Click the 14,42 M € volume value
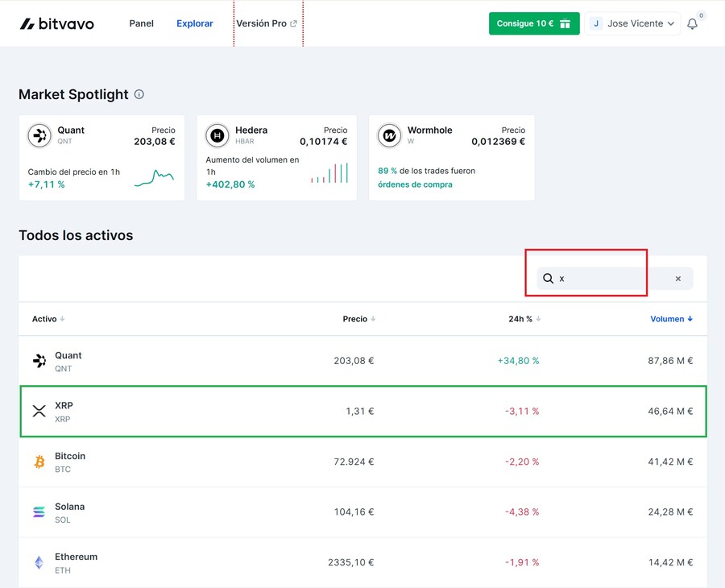This screenshot has width=725, height=588. pos(670,562)
